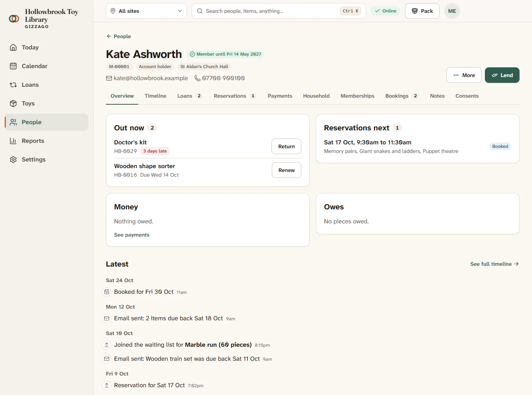
Task: Open the Reservations tab
Action: point(235,96)
